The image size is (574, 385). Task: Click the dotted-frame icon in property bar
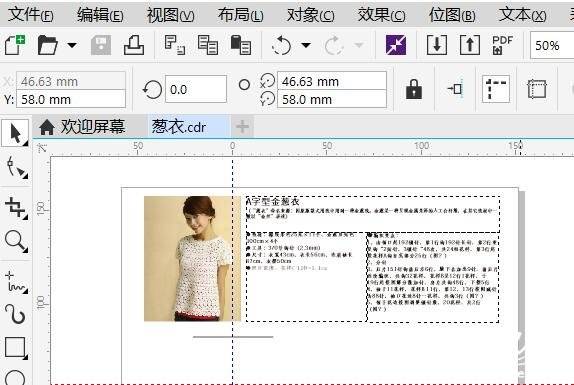pos(537,89)
